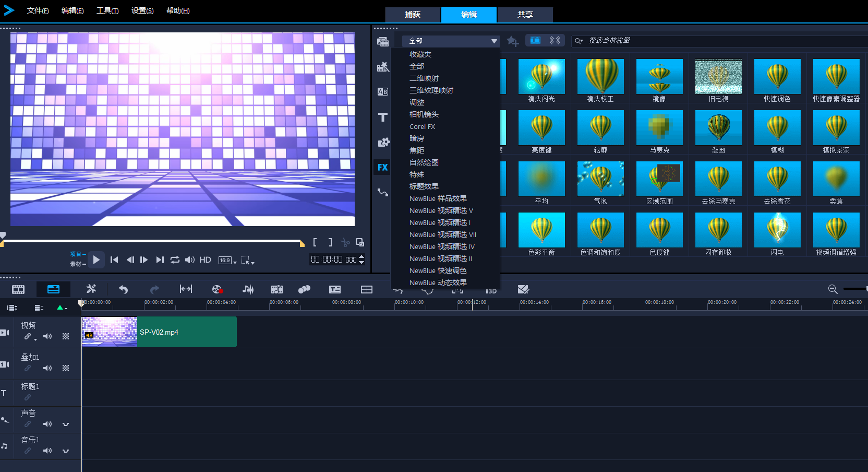Open the Auto Music icon
Screen dimensions: 868x472
[x=277, y=289]
